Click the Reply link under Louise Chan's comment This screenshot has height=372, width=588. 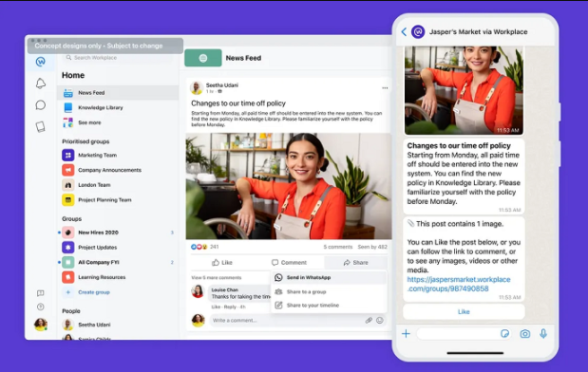(x=230, y=307)
